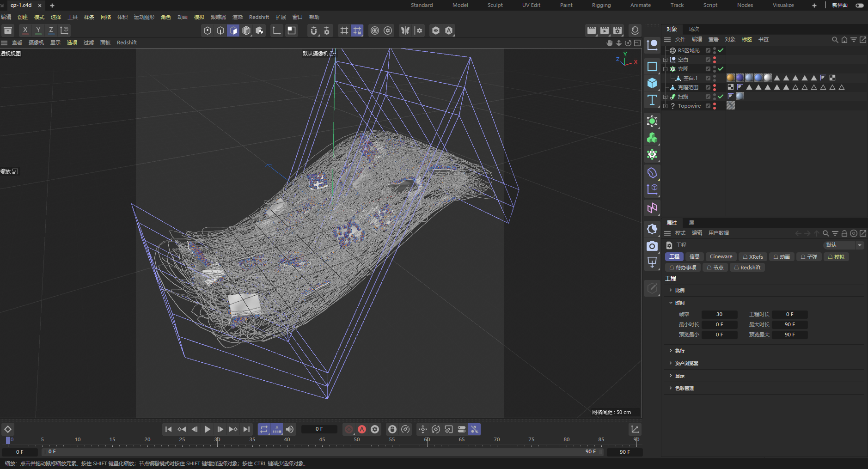Click the symmetry butterfly icon
Viewport: 868px width, 469px height.
(405, 30)
